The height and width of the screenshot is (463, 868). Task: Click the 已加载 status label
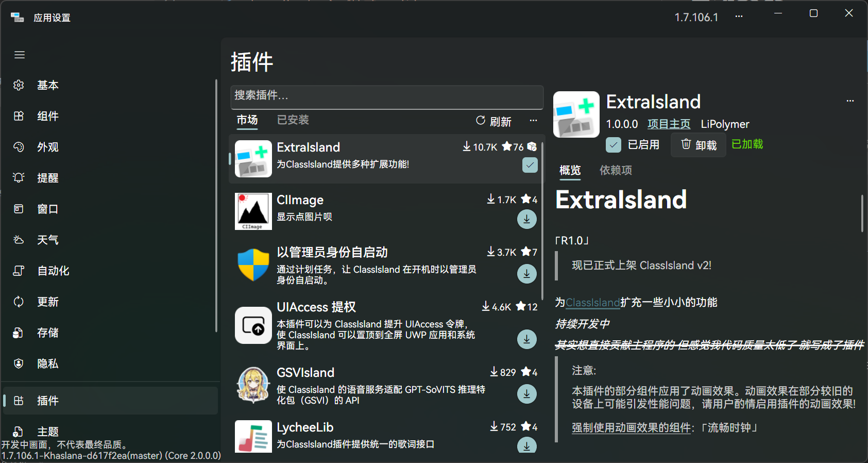click(747, 144)
